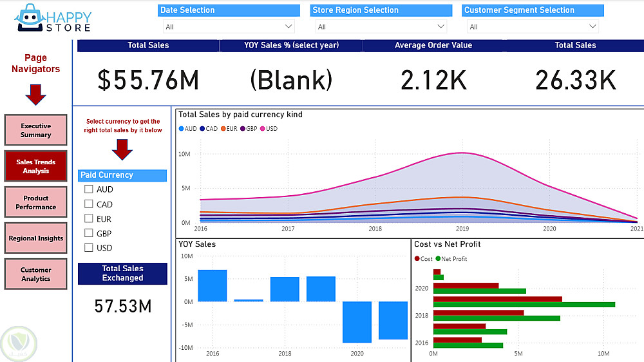The height and width of the screenshot is (362, 644).
Task: Click the USD legend color dot
Action: [x=263, y=129]
